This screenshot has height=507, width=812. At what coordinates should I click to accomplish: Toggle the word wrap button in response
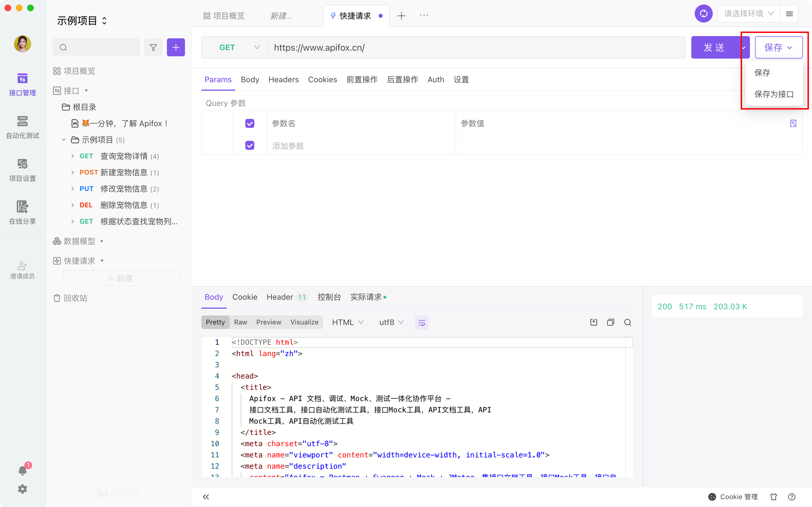point(422,323)
